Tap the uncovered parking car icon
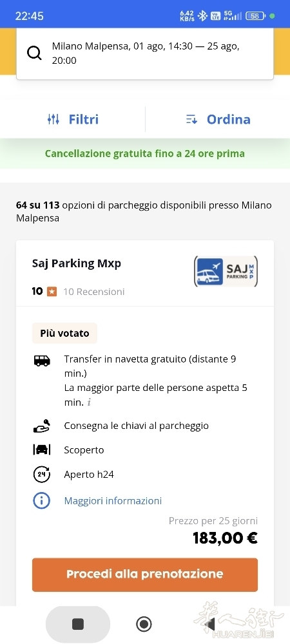Screen dimensions: 290x644 (x=41, y=450)
